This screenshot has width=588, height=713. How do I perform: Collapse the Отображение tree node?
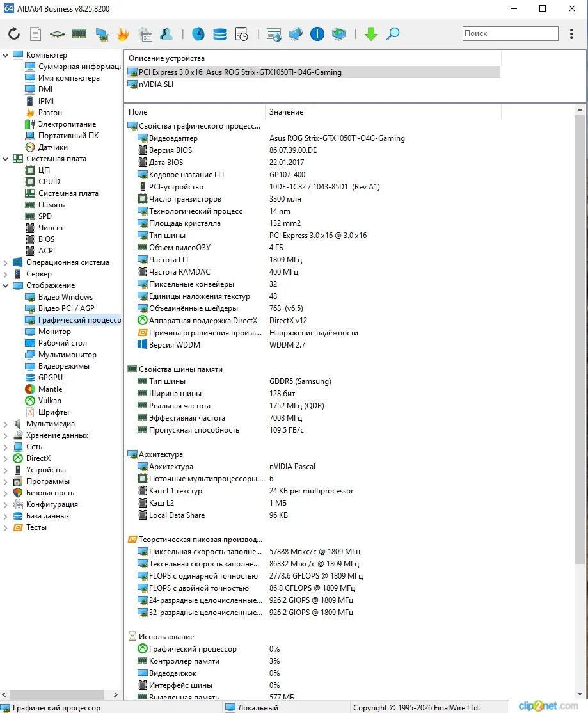point(6,286)
